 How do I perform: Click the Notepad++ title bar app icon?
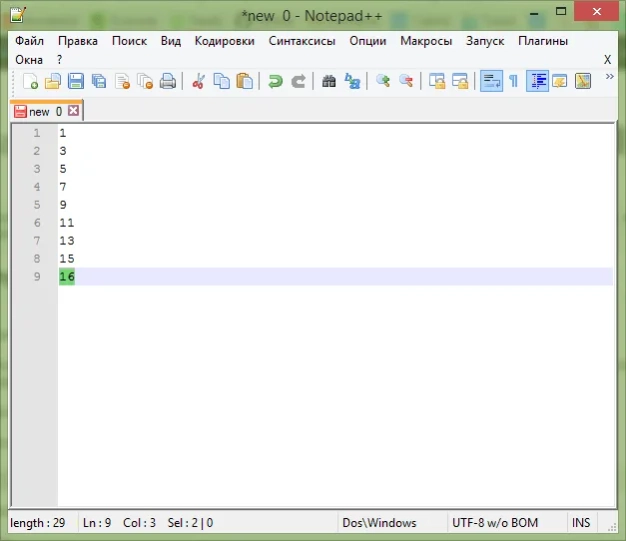click(18, 15)
